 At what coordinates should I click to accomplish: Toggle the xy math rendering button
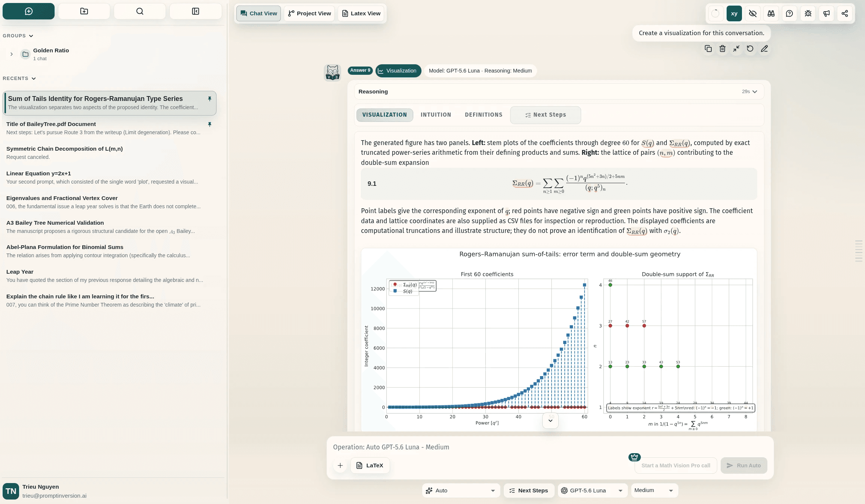[734, 13]
